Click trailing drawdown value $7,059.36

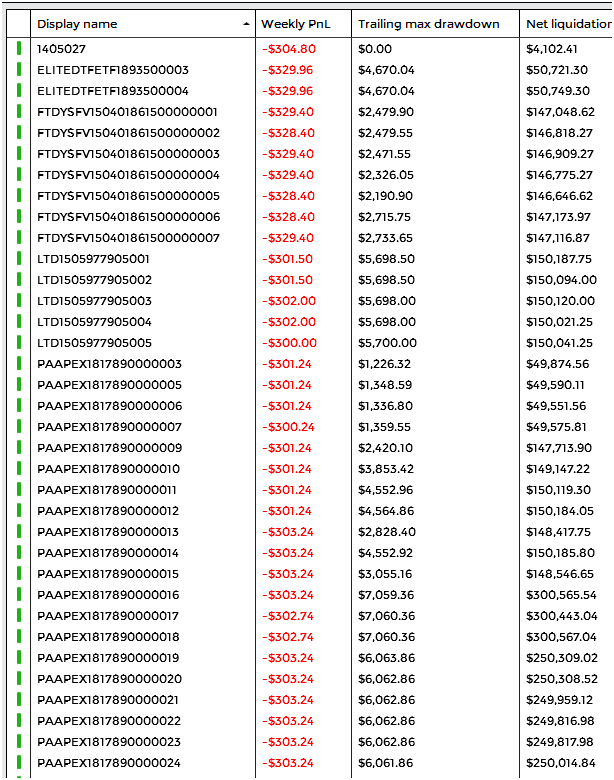pyautogui.click(x=386, y=595)
